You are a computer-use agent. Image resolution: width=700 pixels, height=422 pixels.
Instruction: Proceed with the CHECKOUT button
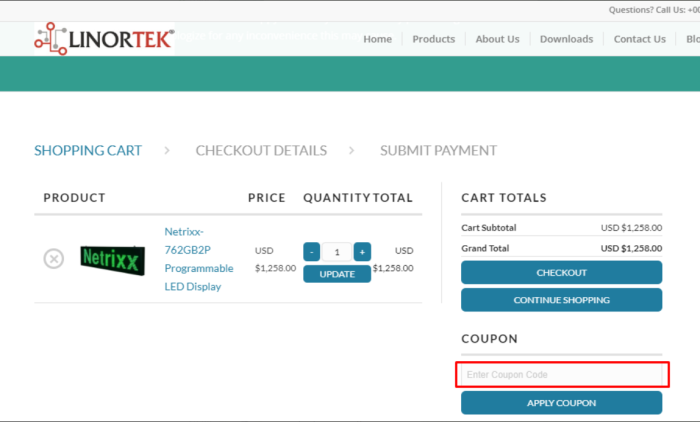click(x=562, y=272)
